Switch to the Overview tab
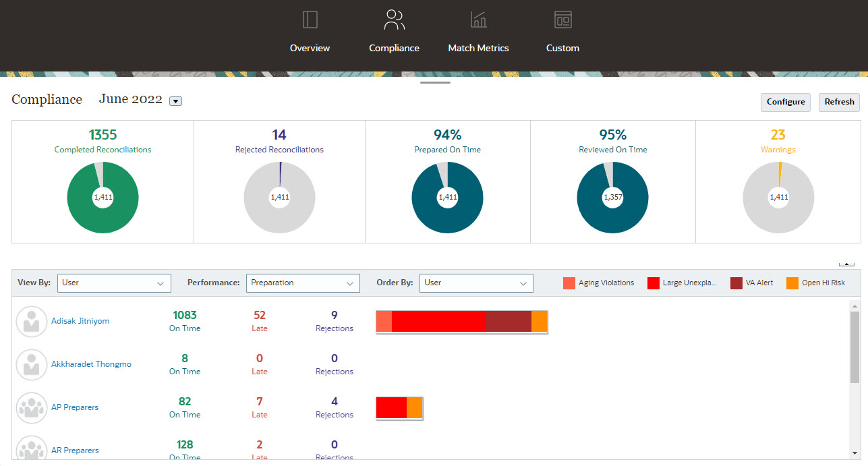Image resolution: width=868 pixels, height=466 pixels. tap(310, 20)
